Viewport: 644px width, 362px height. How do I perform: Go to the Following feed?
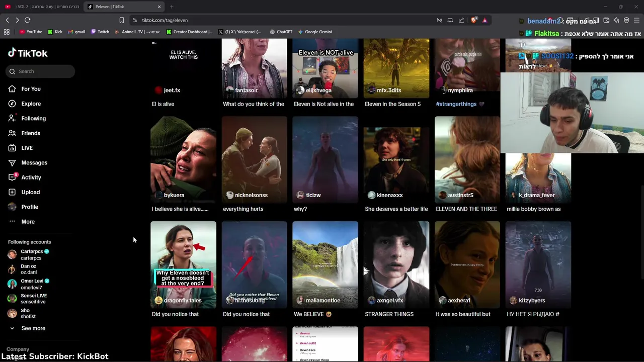(x=27, y=118)
